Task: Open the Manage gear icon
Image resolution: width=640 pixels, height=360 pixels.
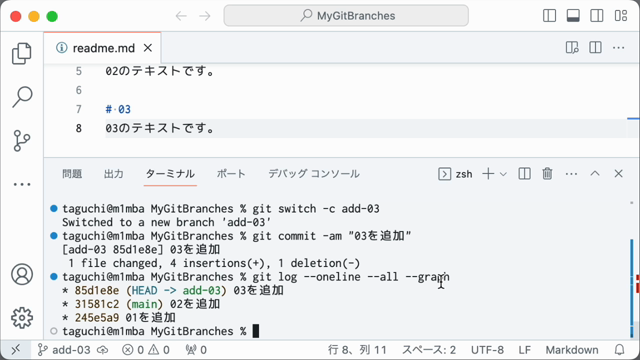Action: tap(22, 318)
